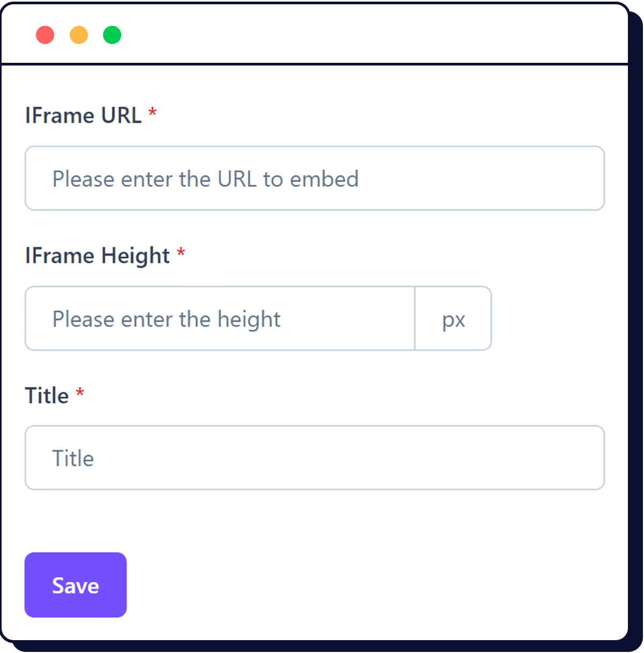Image resolution: width=644 pixels, height=653 pixels.
Task: Click the Title placeholder text
Action: pos(72,458)
